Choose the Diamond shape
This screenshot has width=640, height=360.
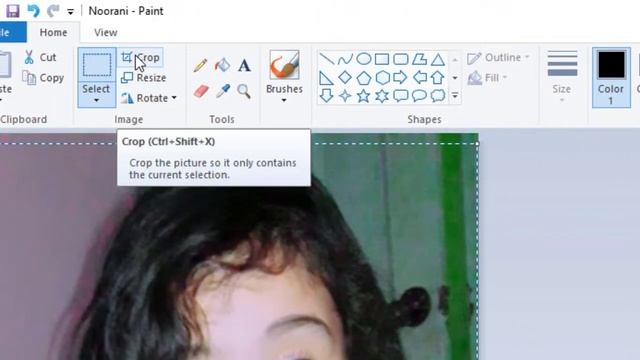(x=345, y=78)
